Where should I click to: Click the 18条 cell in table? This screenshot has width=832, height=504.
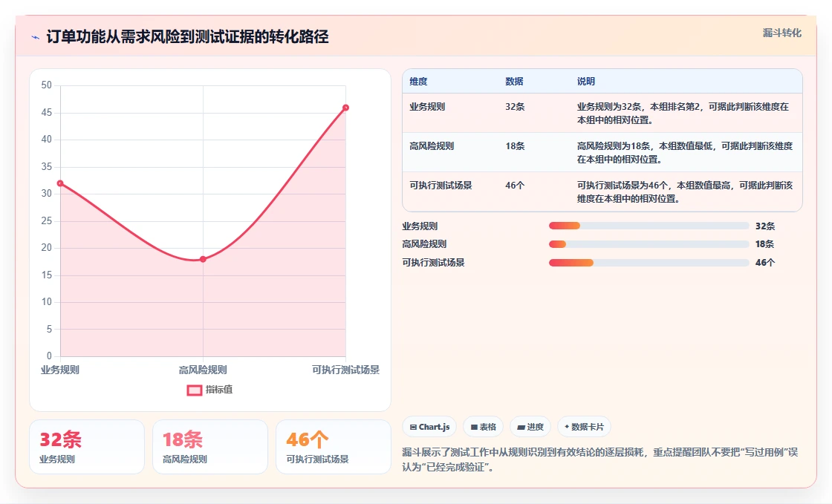click(515, 145)
